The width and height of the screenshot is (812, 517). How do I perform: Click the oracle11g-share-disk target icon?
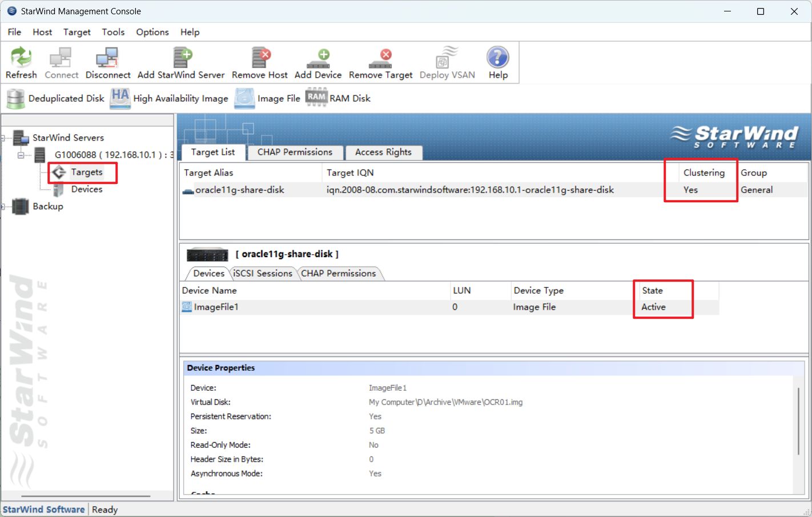point(188,191)
